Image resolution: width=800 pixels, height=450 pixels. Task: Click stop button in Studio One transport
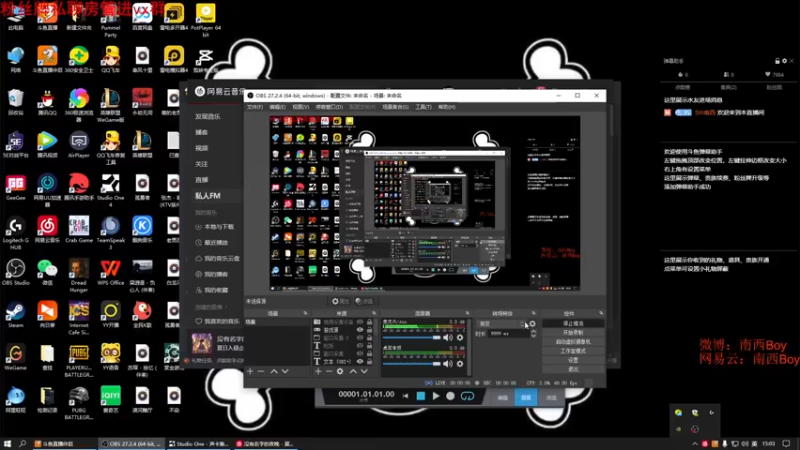tap(420, 396)
